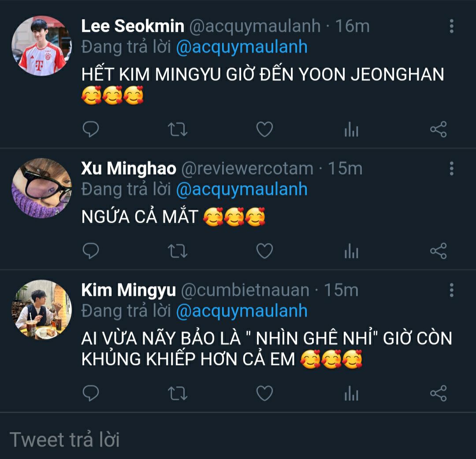Like Lee Seokmin's tweet
The image size is (476, 459).
tap(264, 130)
